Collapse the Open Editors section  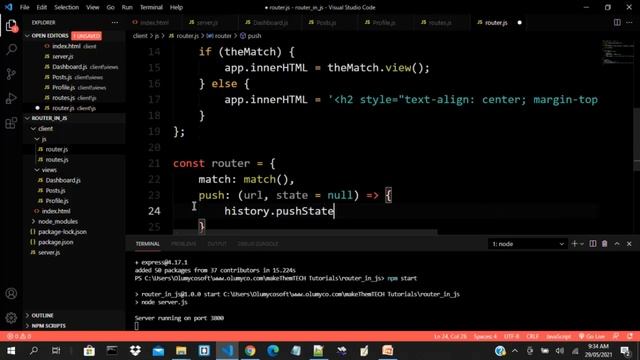[28, 36]
